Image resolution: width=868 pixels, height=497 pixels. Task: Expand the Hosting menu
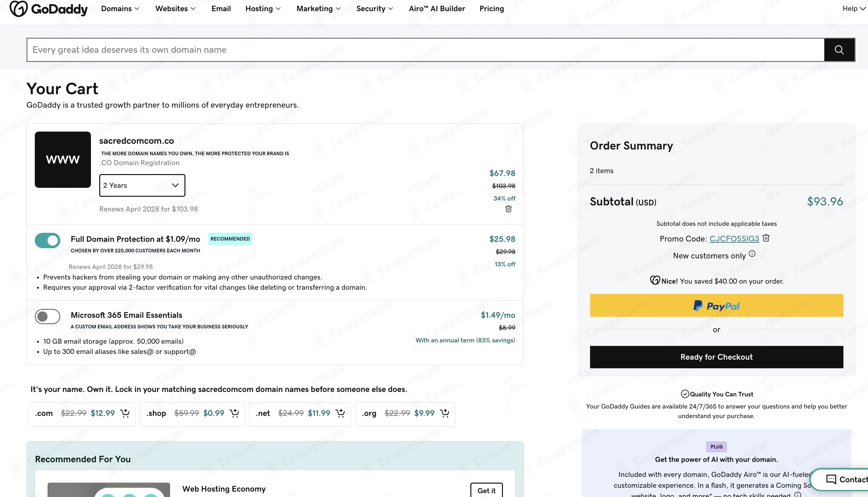[x=263, y=9]
